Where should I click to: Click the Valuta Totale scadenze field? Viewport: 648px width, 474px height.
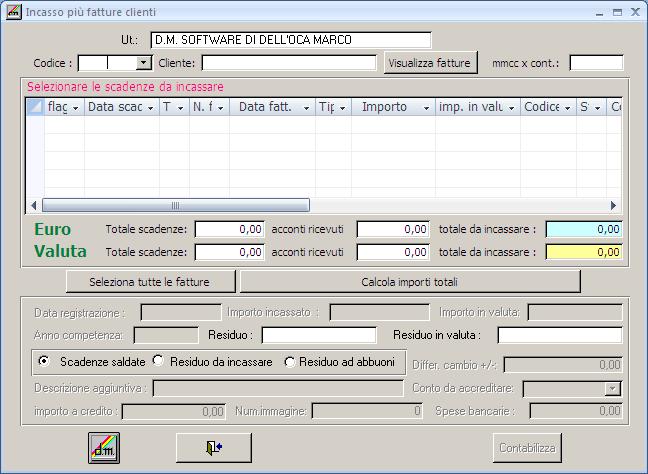(229, 252)
